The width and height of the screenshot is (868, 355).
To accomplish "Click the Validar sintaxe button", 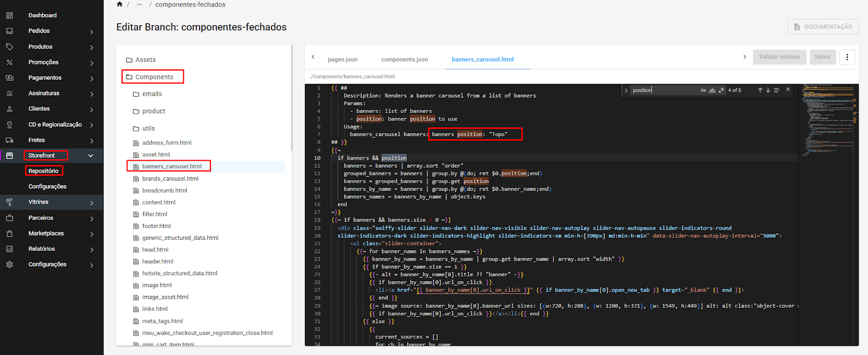I will point(779,57).
